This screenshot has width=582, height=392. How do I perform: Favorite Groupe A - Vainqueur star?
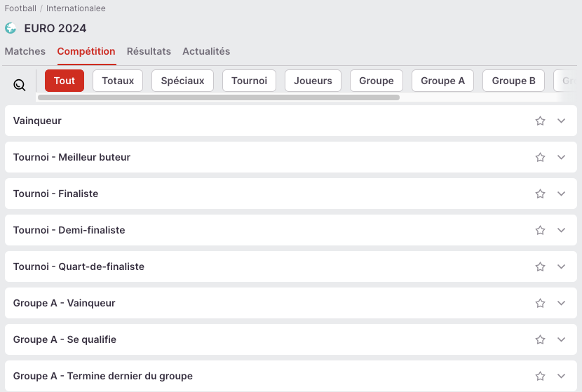(540, 303)
